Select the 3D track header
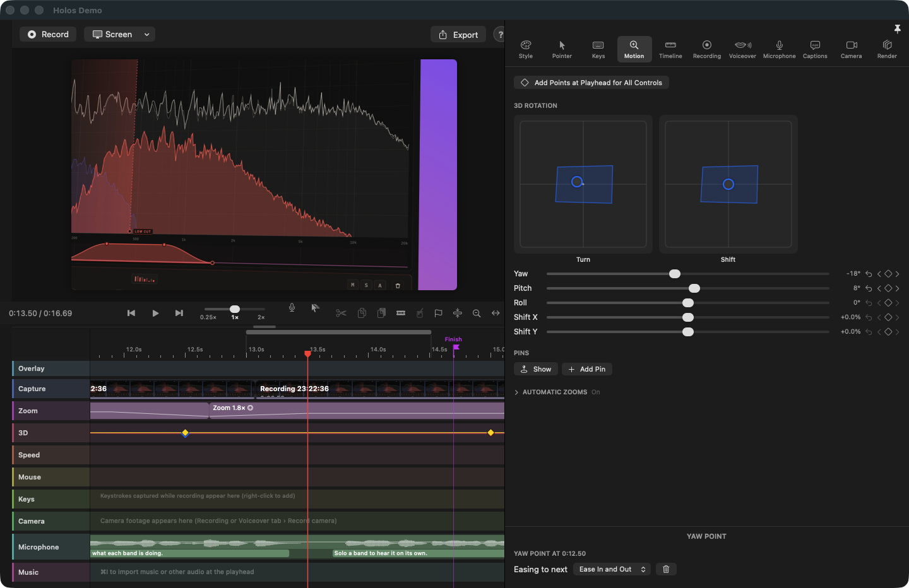Viewport: 909px width, 588px height. [x=50, y=433]
